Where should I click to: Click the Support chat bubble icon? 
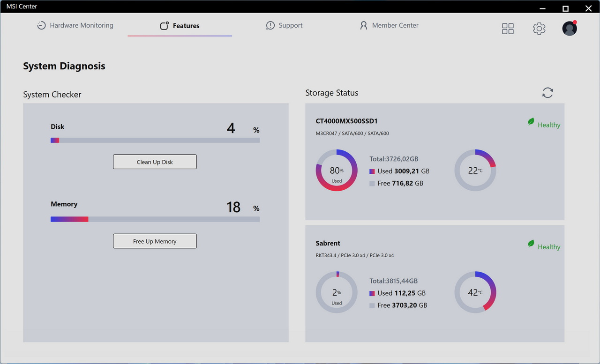coord(270,26)
